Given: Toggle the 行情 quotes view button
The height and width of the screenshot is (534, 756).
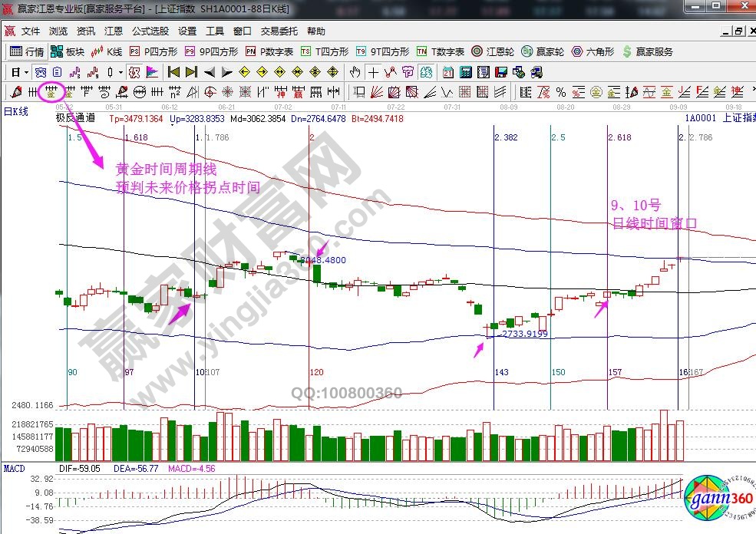Looking at the screenshot, I should tap(27, 51).
